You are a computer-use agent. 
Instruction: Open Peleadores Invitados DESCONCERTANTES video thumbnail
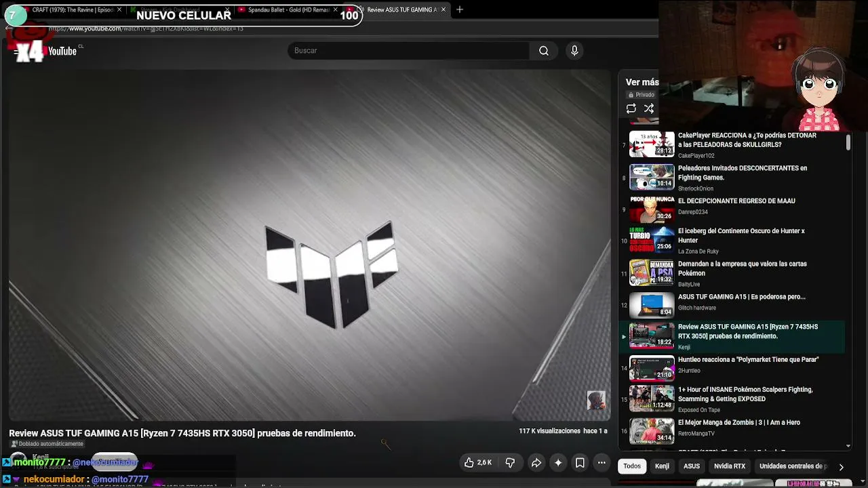pyautogui.click(x=652, y=177)
